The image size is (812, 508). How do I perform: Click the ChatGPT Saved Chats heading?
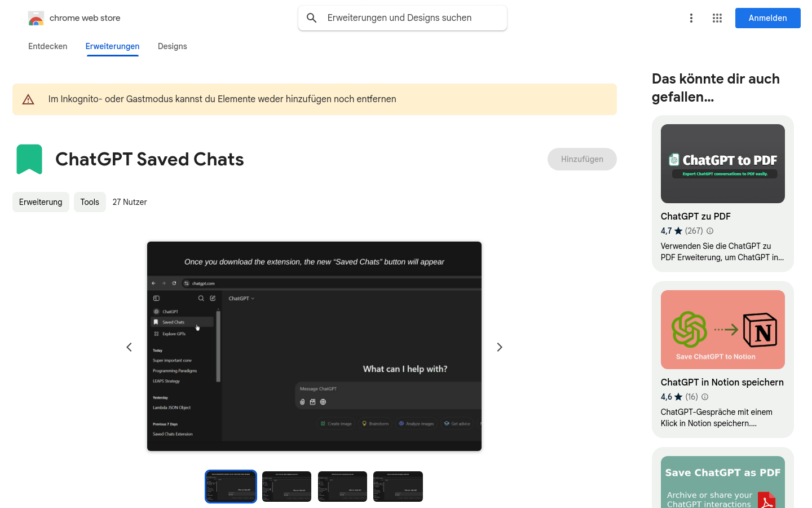click(149, 159)
